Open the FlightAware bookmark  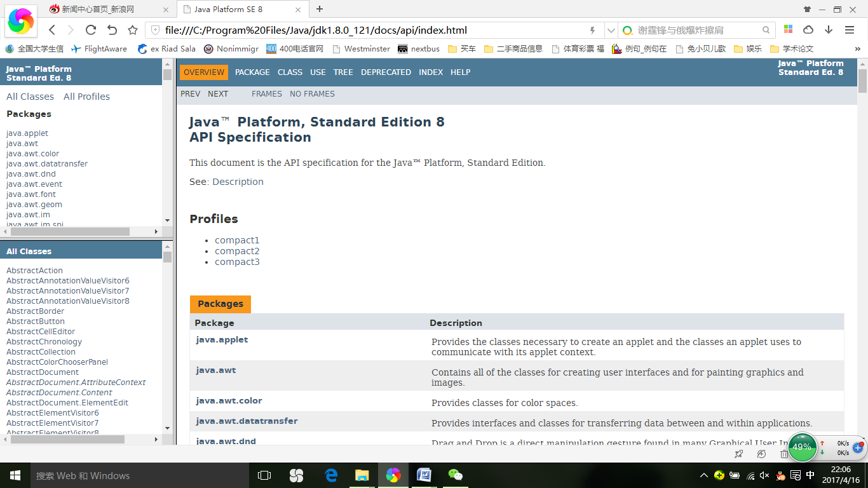(99, 48)
